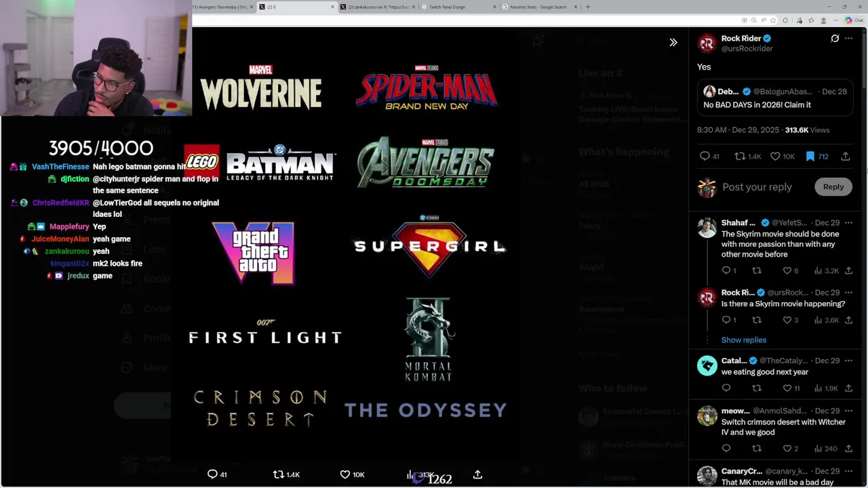Repost via 1.4K icon under the image

(x=286, y=474)
